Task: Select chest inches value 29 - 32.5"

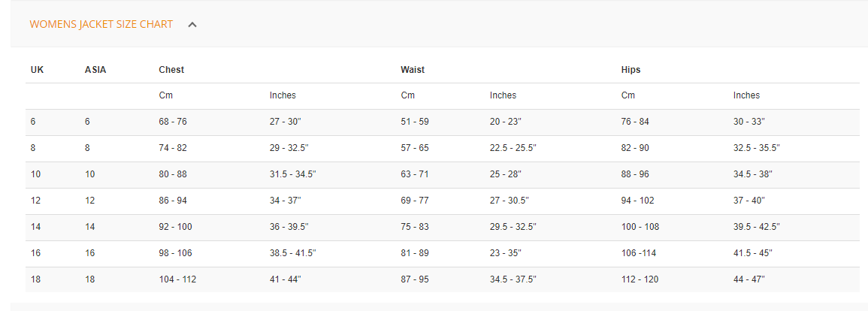Action: point(291,148)
